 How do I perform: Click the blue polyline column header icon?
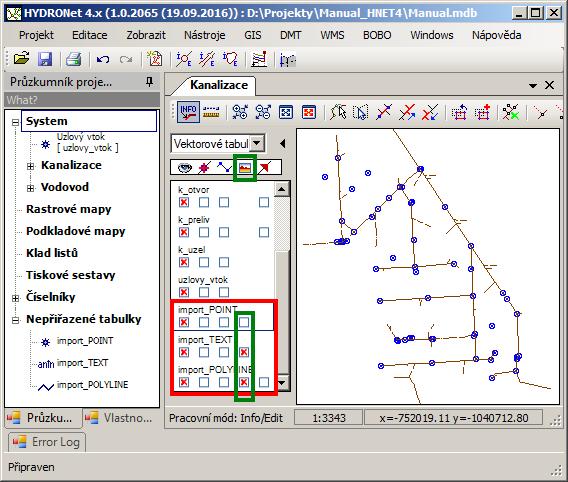224,168
